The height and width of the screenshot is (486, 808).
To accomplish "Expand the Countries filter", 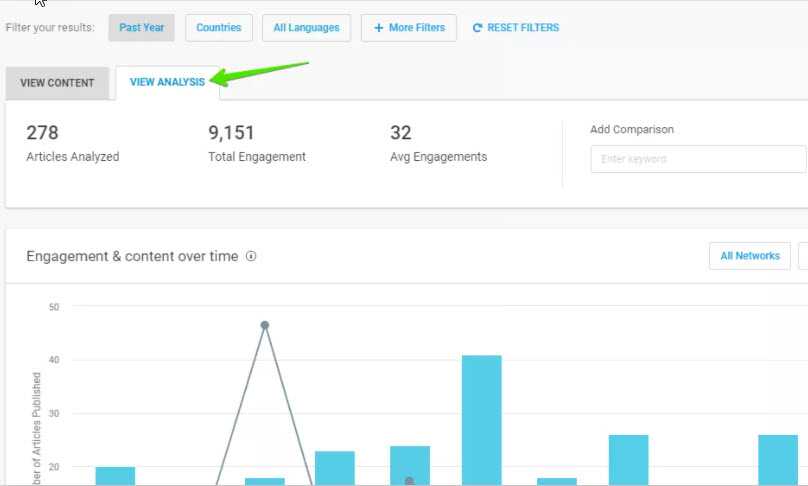I will [218, 28].
